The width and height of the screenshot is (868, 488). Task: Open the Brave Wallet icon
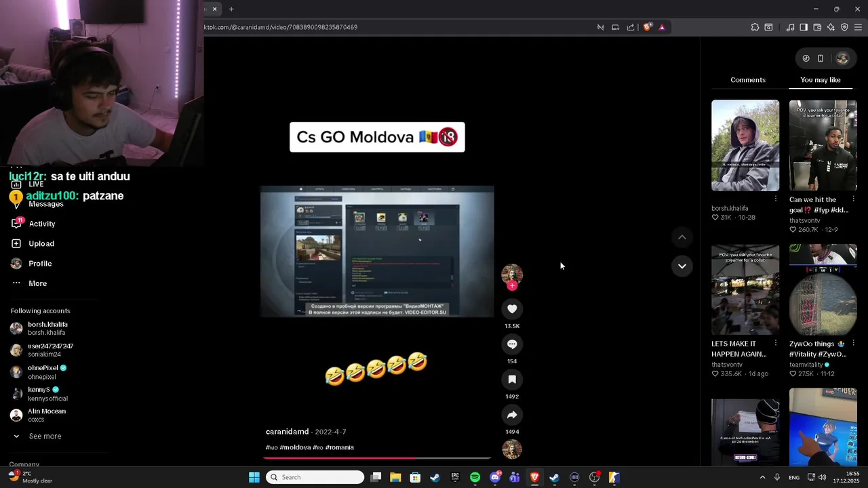(x=817, y=27)
